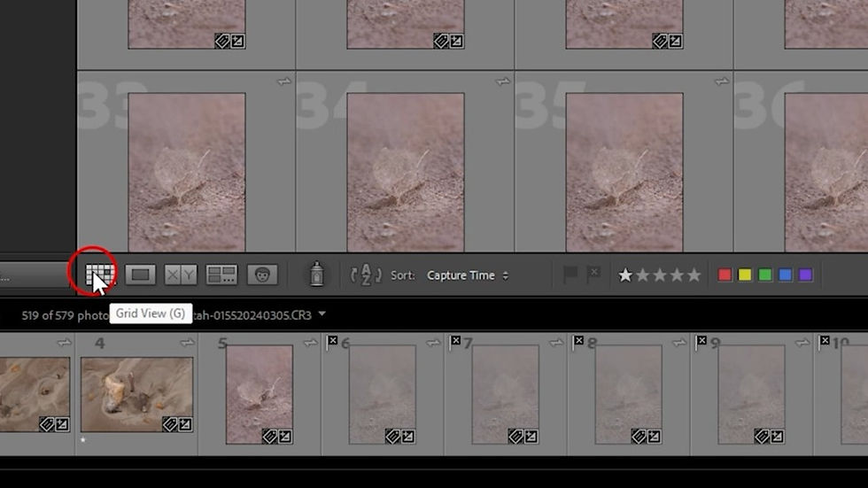This screenshot has height=488, width=868.
Task: Open Survey view icon
Action: click(x=221, y=275)
